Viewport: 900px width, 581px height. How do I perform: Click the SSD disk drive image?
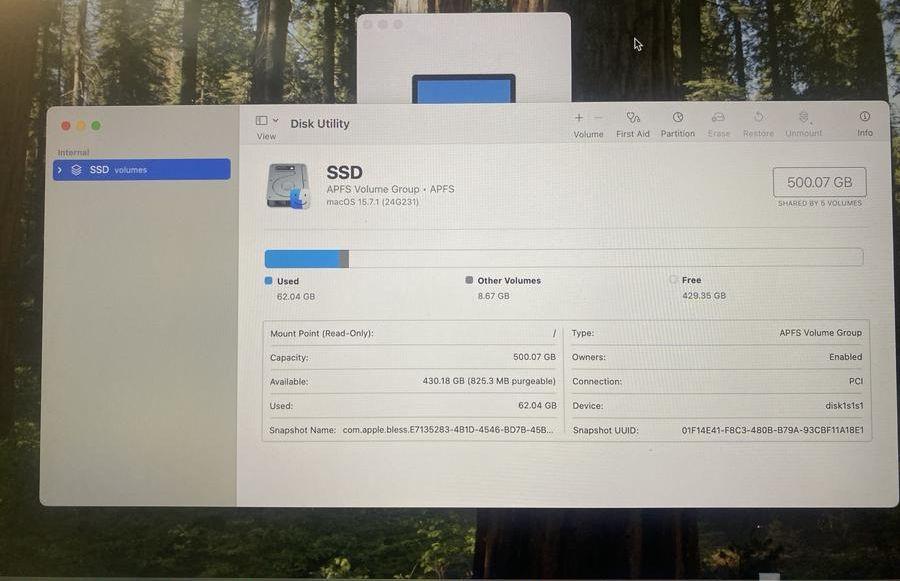point(288,187)
